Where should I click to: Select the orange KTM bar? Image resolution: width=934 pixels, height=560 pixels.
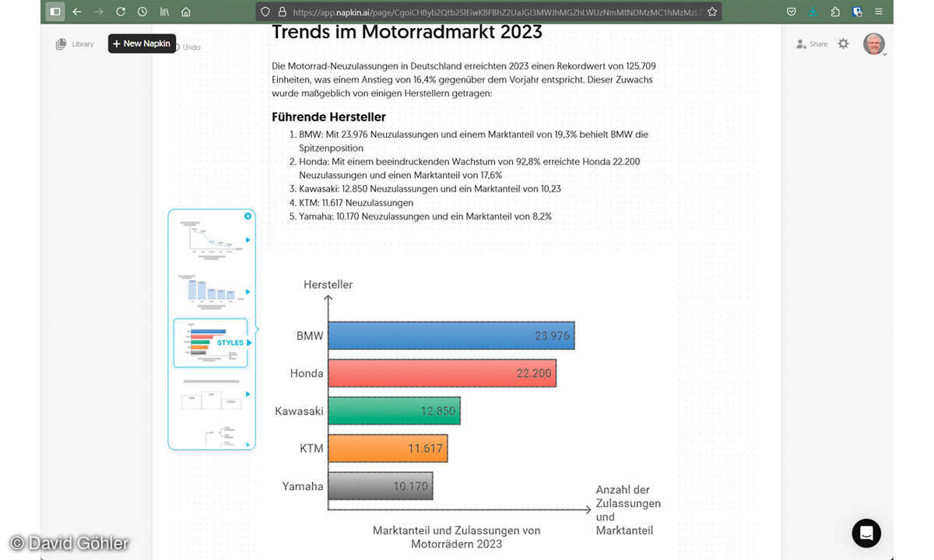pyautogui.click(x=388, y=448)
